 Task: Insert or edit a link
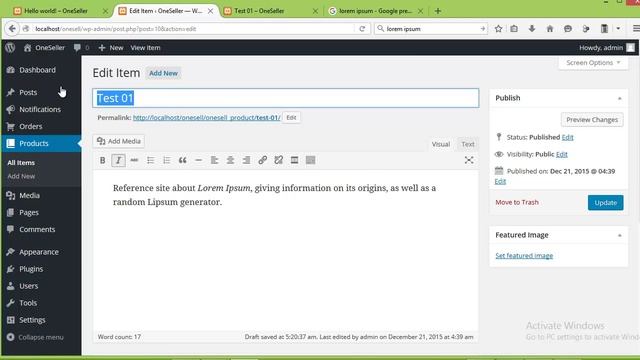(x=262, y=160)
